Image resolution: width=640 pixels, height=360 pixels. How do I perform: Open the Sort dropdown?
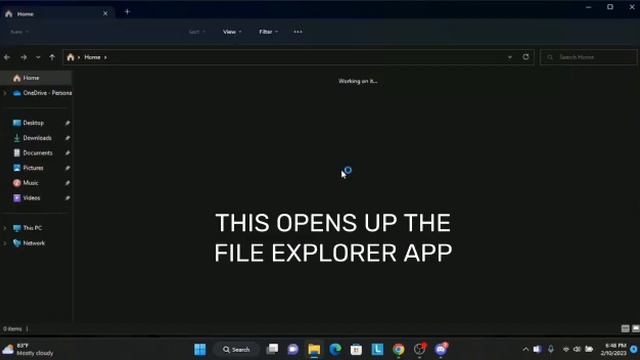coord(197,32)
